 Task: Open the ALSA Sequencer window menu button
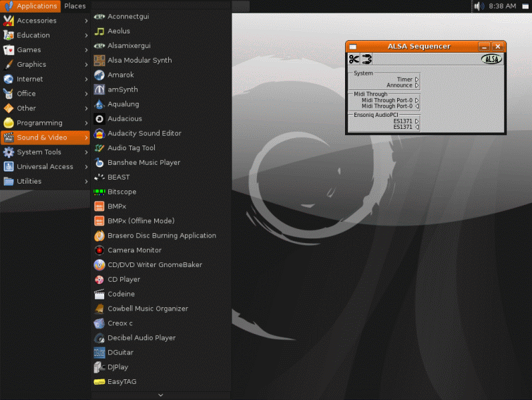point(352,47)
